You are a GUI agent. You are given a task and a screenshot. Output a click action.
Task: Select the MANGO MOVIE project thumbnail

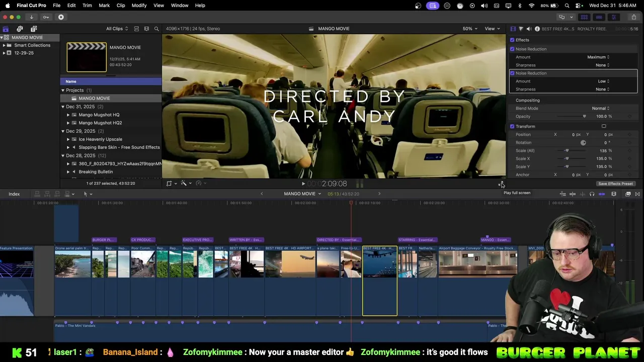click(87, 57)
